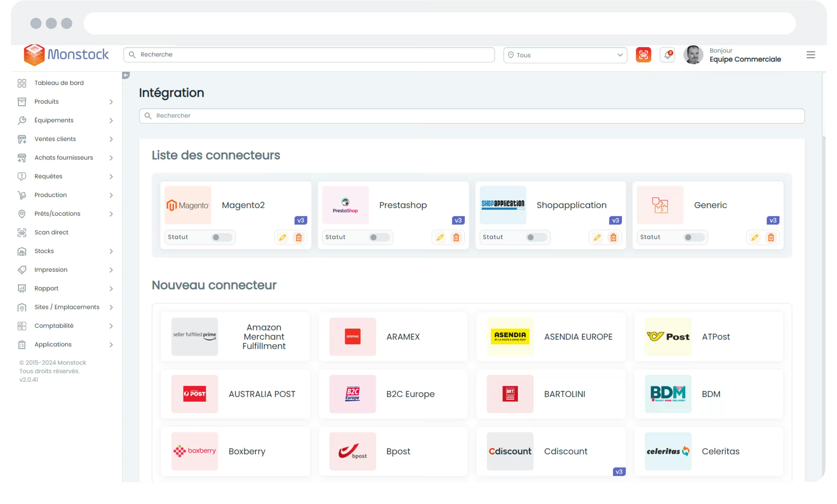
Task: Toggle the Prestashop Statut switch
Action: click(x=379, y=237)
